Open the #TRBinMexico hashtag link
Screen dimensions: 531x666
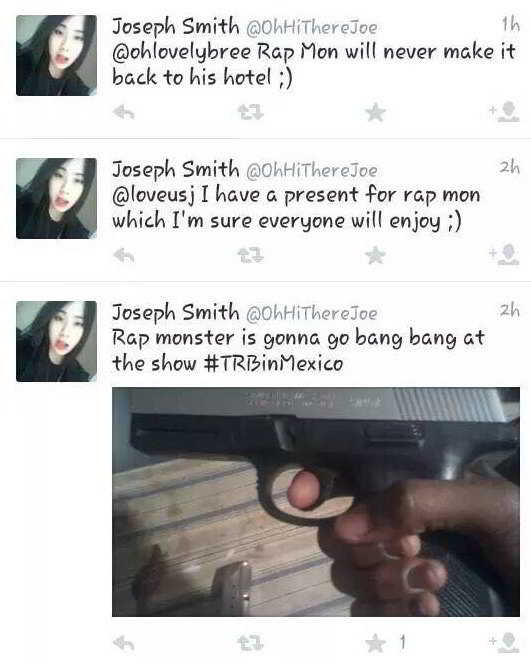point(273,364)
